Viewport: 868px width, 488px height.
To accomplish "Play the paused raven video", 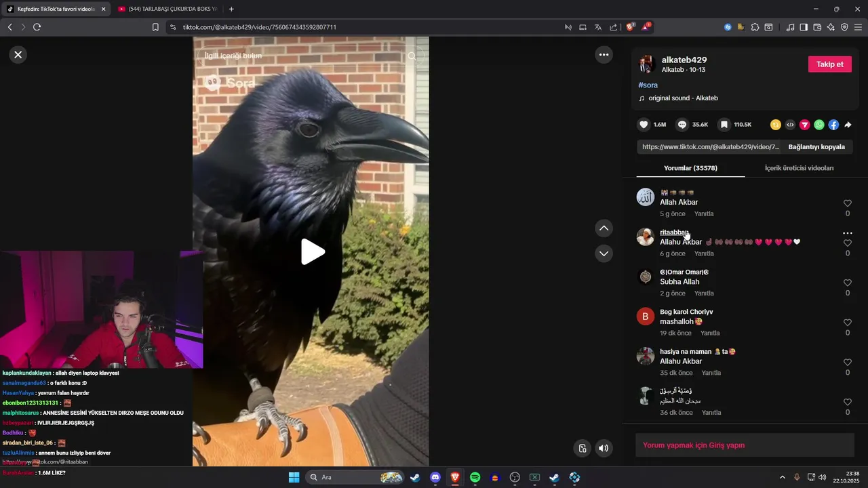I will (x=313, y=251).
